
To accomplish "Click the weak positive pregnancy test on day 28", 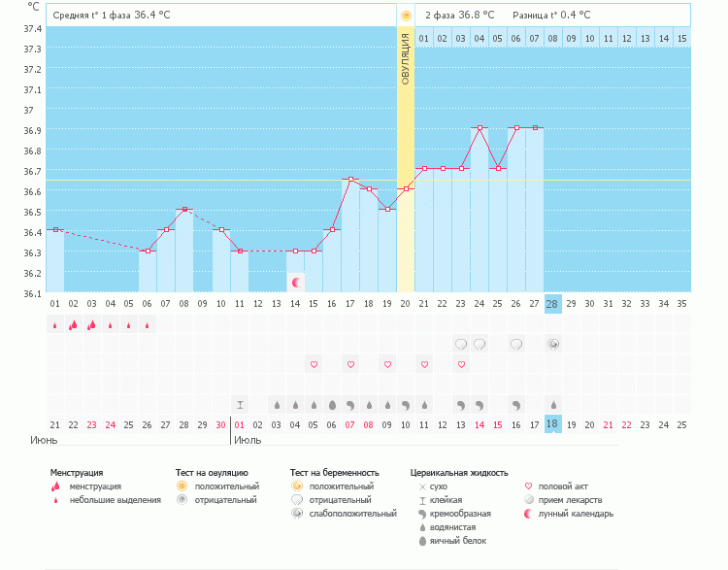I will point(553,344).
